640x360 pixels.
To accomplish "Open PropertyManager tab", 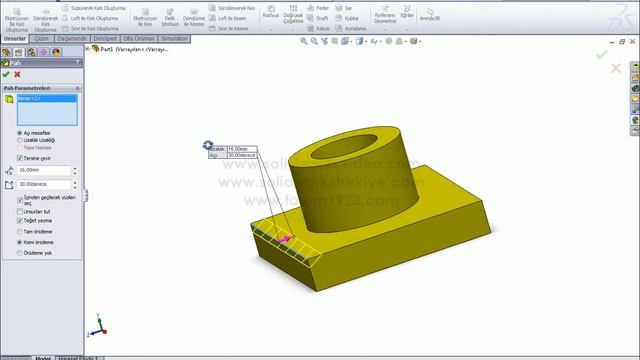I will click(x=19, y=52).
